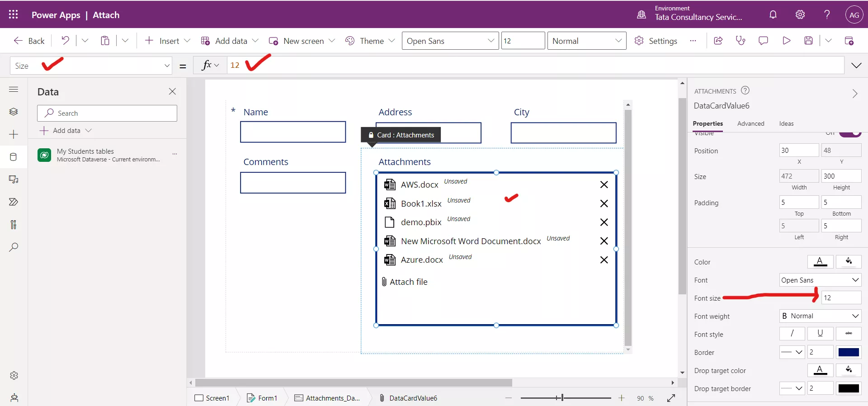The image size is (868, 406).
Task: Close the Data pane
Action: (172, 91)
